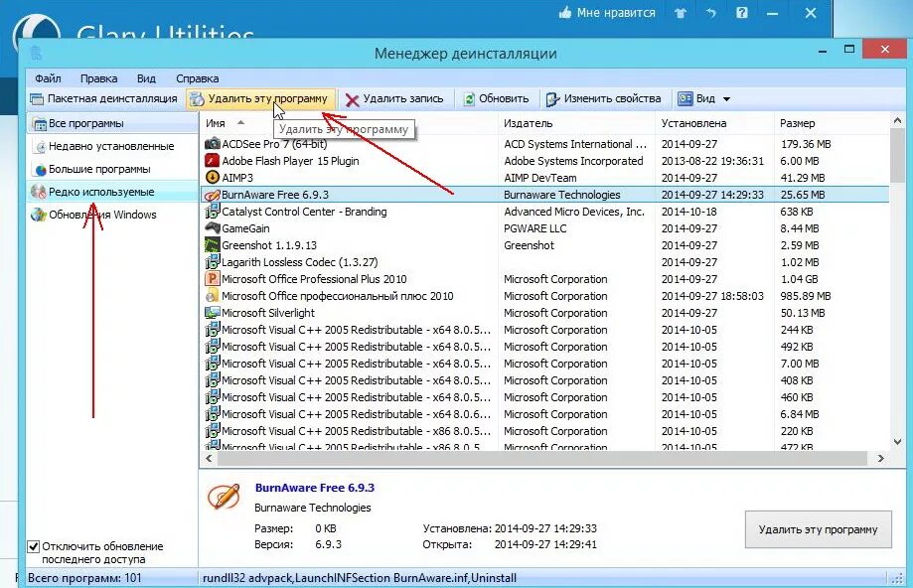Click Adobe Flash Player 15 Plugin icon
Screen dimensions: 913x588
213,161
